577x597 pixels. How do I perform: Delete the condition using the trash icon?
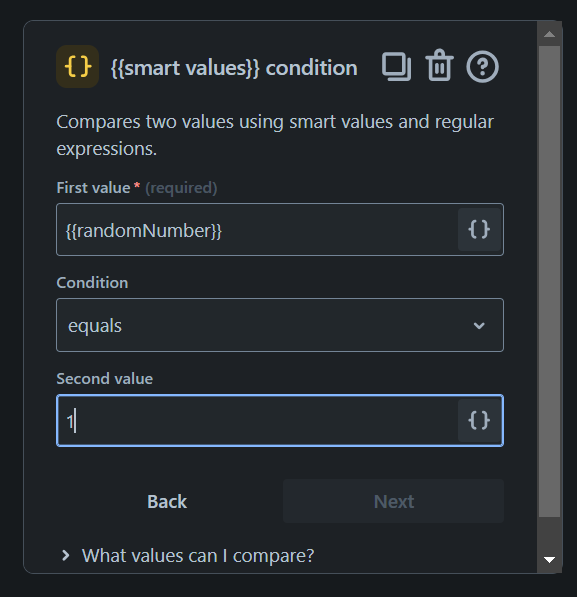tap(440, 65)
